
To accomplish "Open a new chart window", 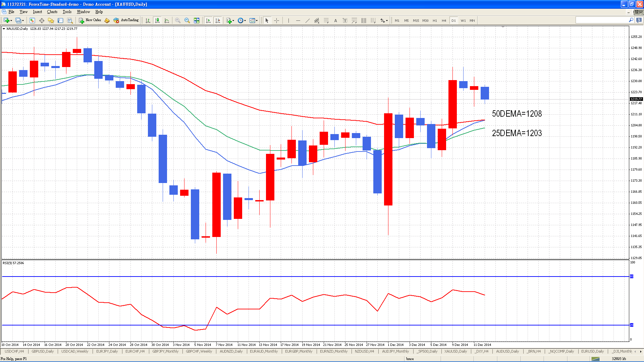I will pos(6,20).
